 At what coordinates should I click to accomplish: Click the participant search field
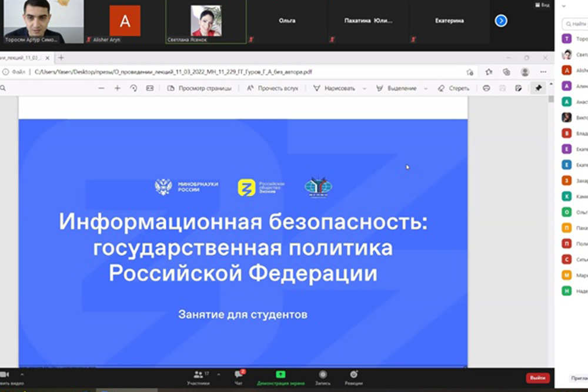tap(576, 24)
